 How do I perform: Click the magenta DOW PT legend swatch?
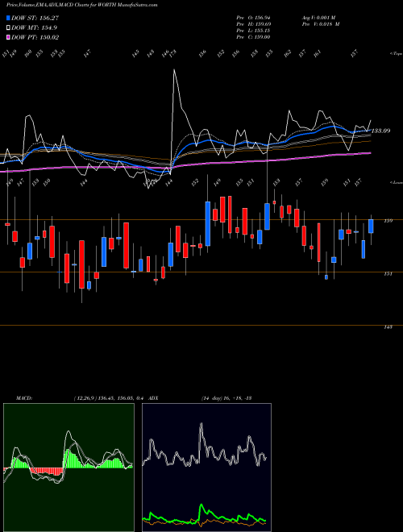click(9, 37)
